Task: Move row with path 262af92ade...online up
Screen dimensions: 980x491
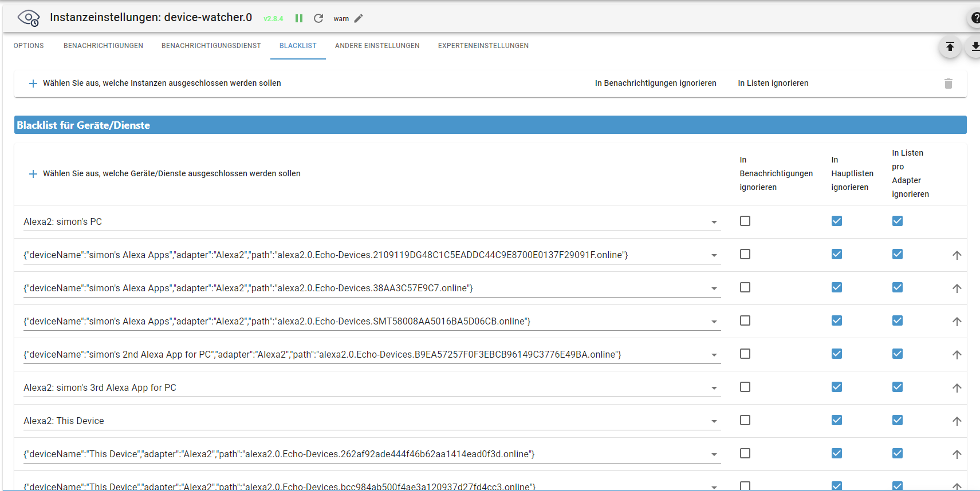Action: [957, 454]
